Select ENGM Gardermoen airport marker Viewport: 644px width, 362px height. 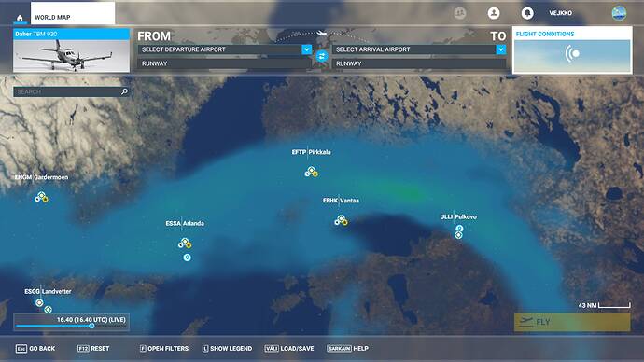tap(41, 197)
